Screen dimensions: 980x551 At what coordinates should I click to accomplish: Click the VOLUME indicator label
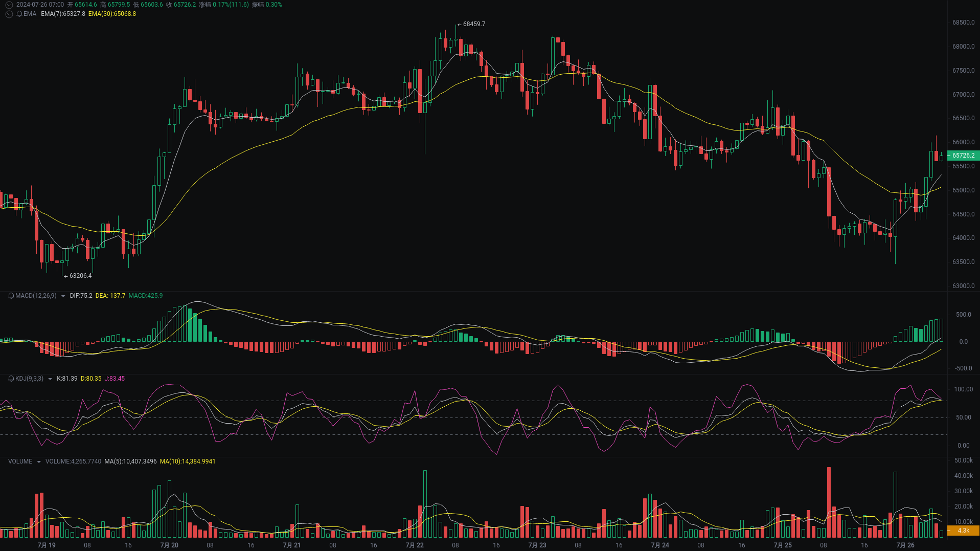(20, 461)
